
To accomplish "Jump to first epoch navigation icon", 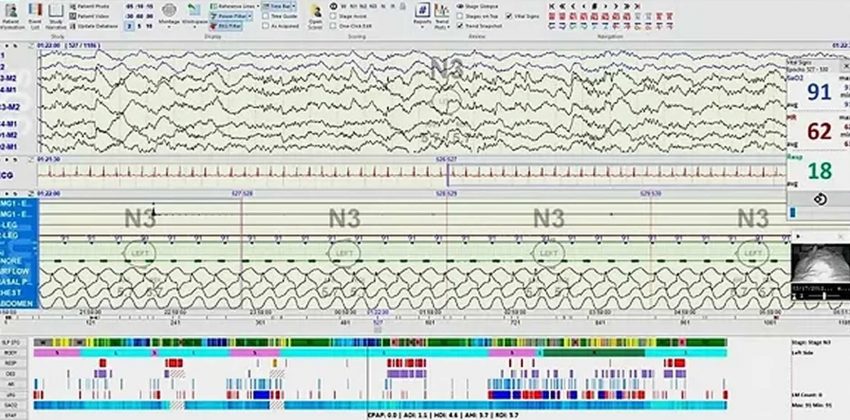I will tap(551, 6).
